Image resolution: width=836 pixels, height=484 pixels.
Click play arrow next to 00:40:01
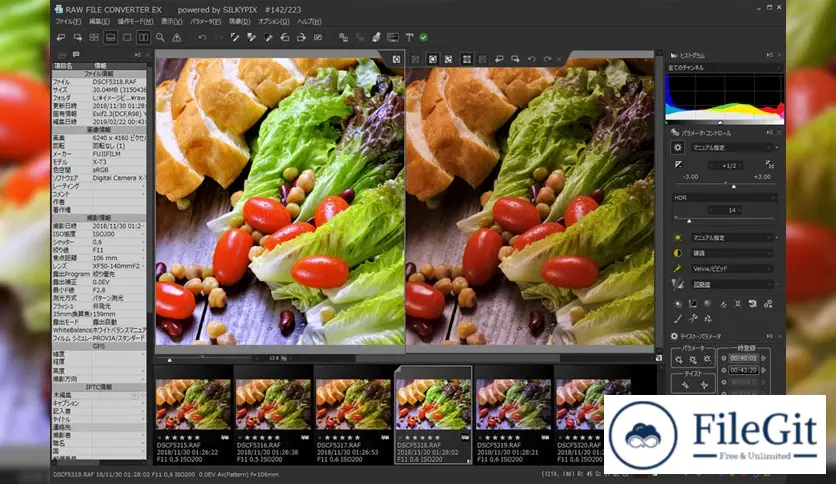pyautogui.click(x=764, y=358)
